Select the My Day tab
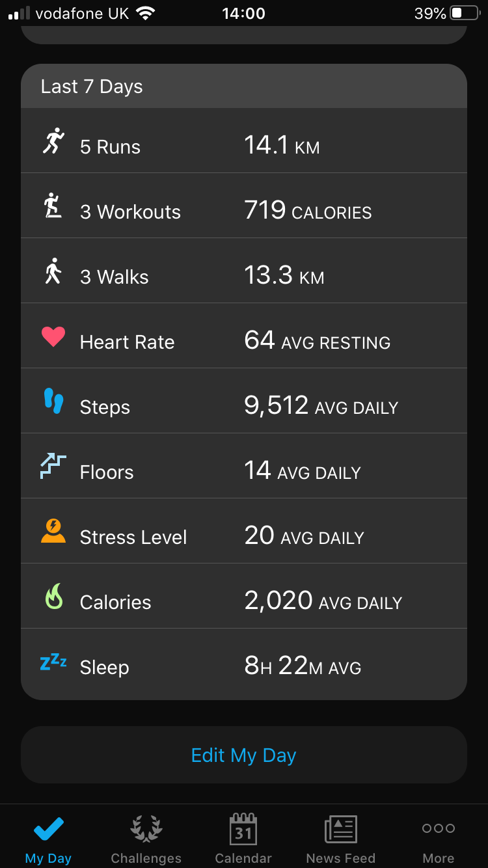Screen dimensions: 488x868 [x=48, y=838]
